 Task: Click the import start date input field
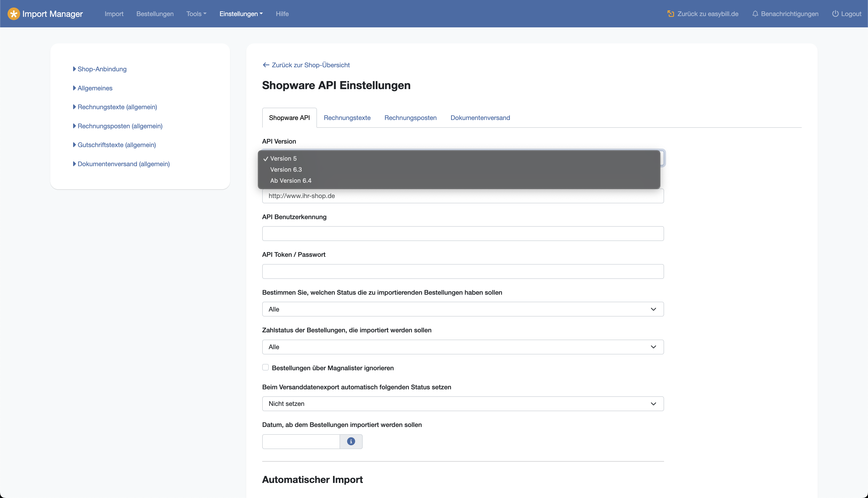[301, 441]
